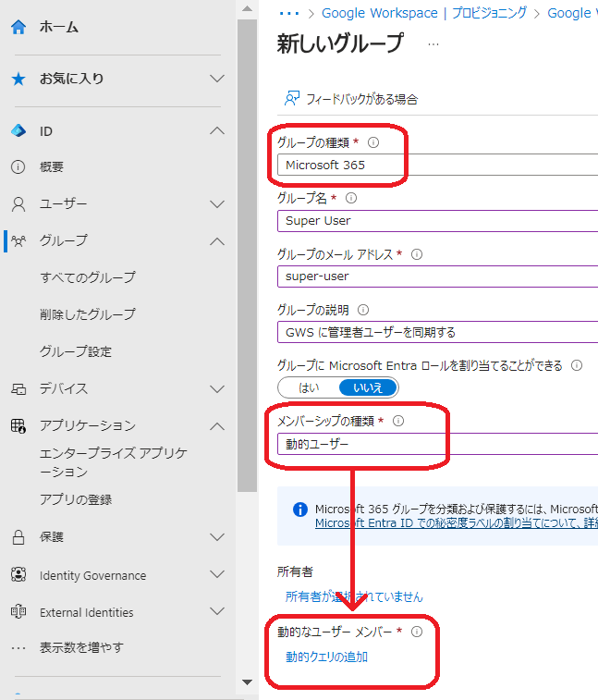Select 概要 in the sidebar
Viewport: 598px width, 700px height.
click(52, 167)
